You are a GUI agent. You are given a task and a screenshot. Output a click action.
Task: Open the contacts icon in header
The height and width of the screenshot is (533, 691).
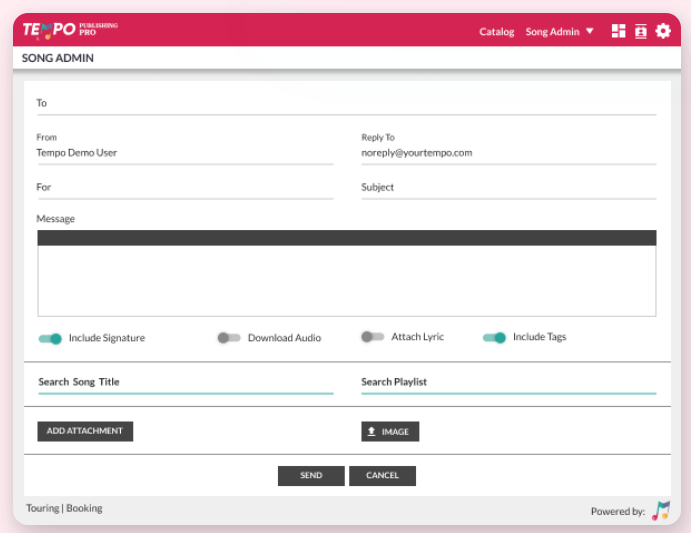point(641,31)
